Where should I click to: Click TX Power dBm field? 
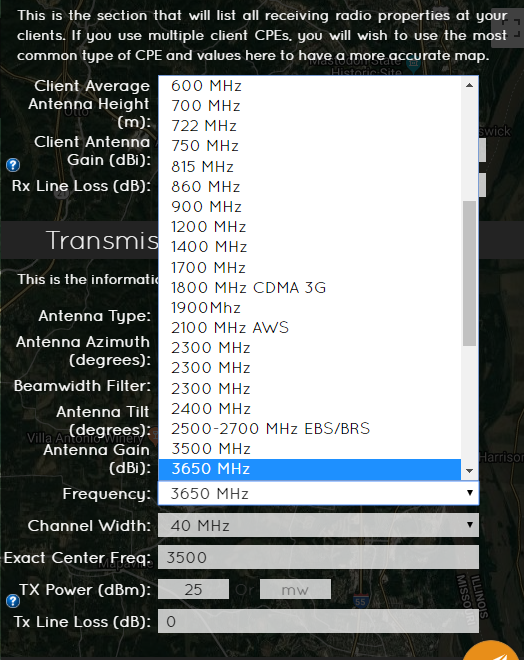tap(194, 589)
